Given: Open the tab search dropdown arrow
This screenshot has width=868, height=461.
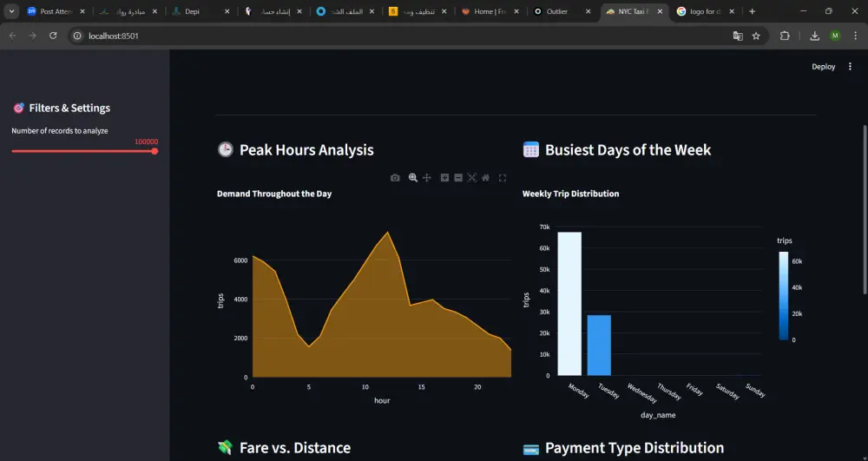Looking at the screenshot, I should point(12,11).
